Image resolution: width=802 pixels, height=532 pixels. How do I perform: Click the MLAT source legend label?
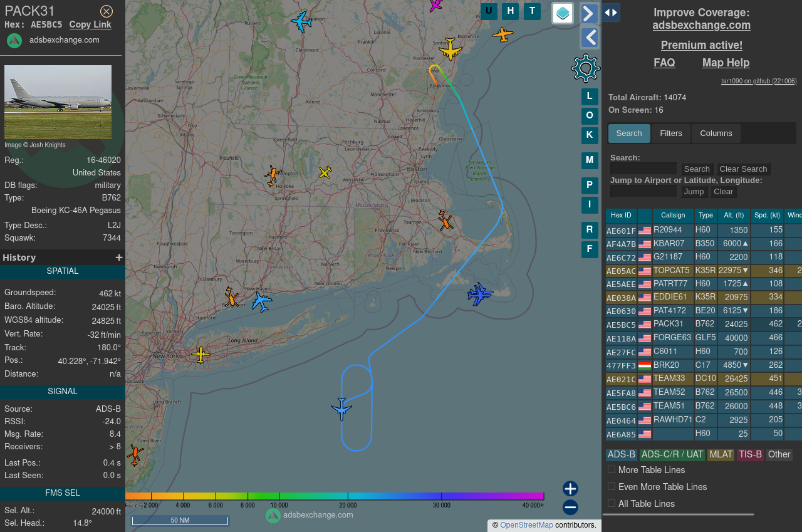coord(721,455)
